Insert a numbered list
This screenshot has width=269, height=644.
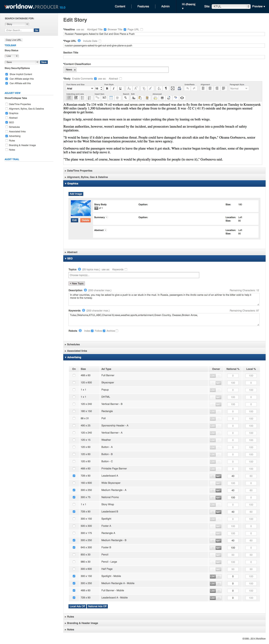(89, 98)
